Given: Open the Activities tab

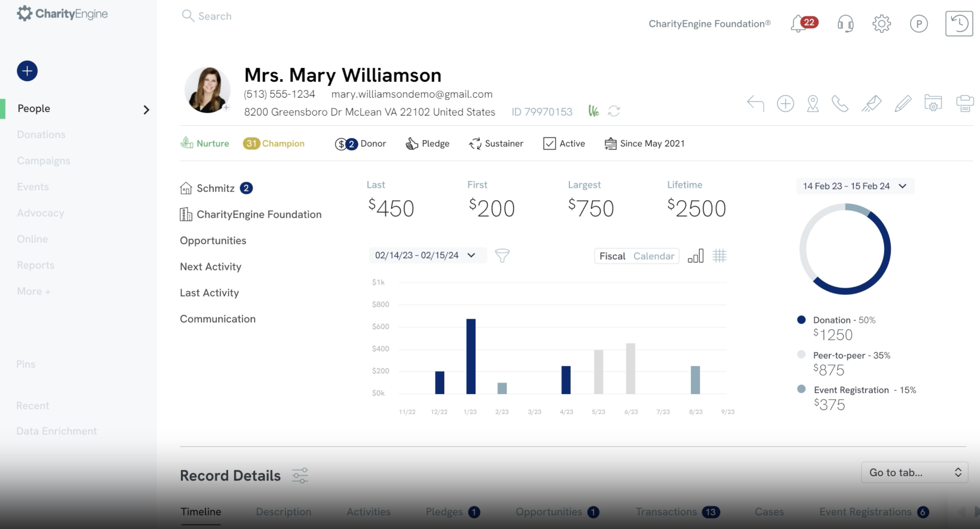Looking at the screenshot, I should [368, 512].
